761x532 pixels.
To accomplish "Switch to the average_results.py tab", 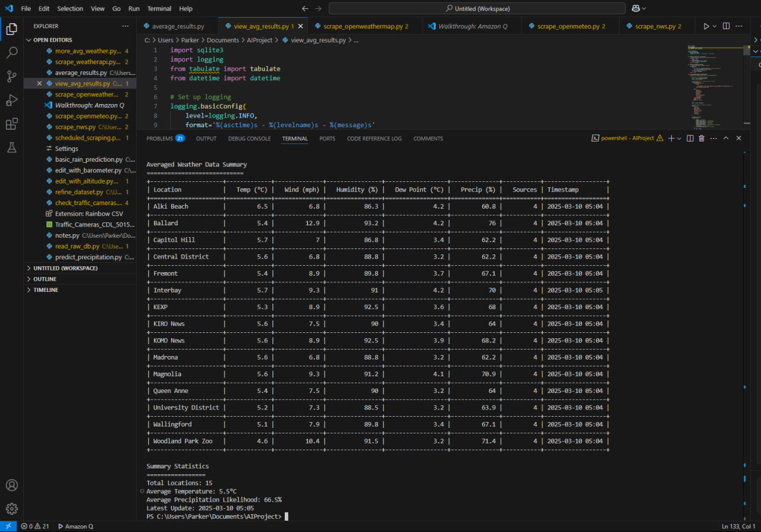I will [178, 26].
